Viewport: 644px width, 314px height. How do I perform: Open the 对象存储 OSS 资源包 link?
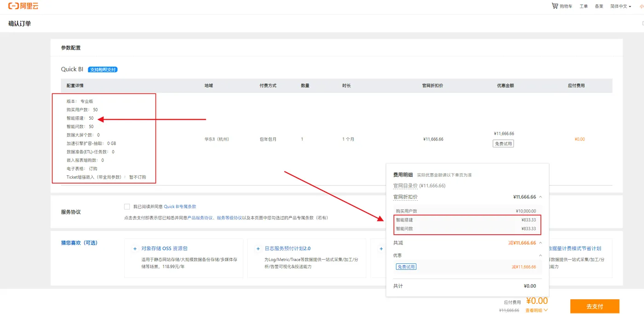tap(164, 249)
